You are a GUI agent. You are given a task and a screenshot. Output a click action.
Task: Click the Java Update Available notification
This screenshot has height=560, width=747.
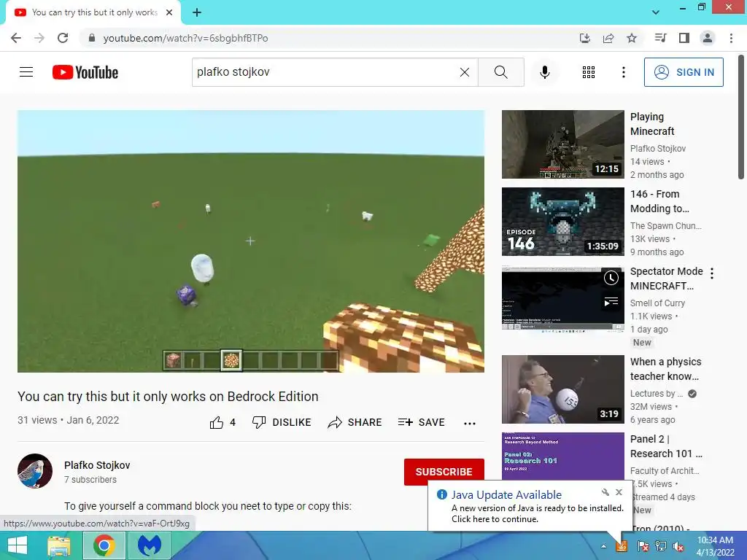click(531, 506)
